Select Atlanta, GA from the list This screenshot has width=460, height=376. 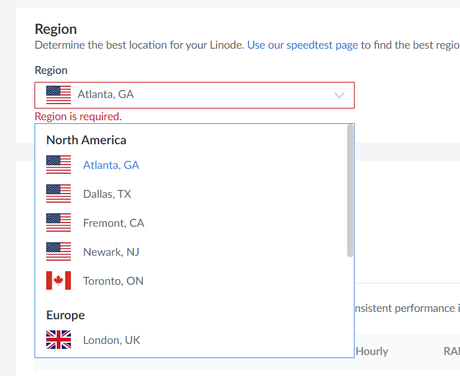111,165
